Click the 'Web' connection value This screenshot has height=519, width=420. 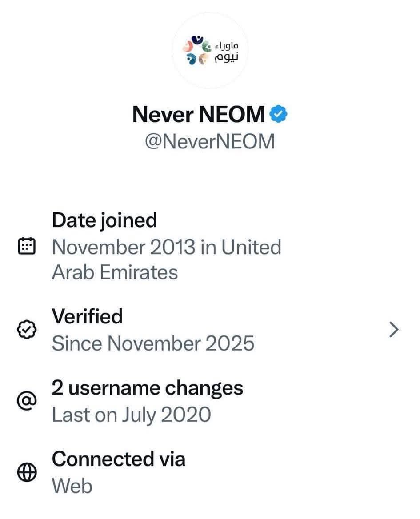(72, 486)
